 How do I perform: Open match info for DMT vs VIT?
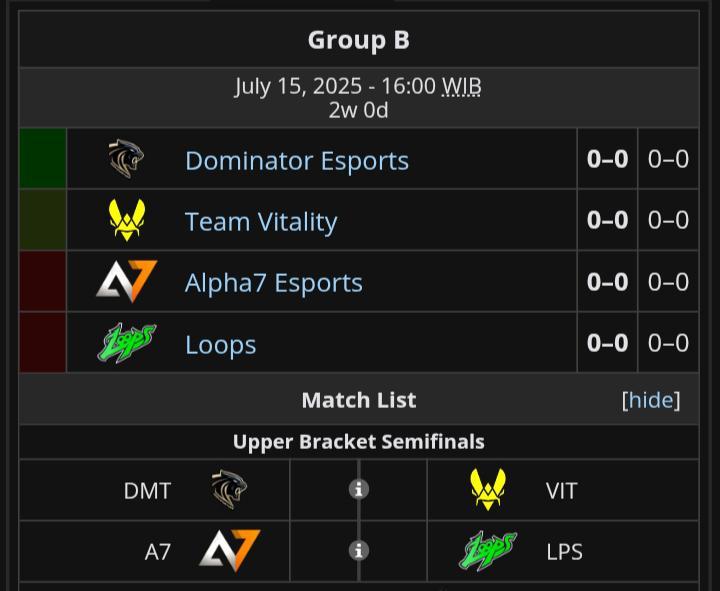click(x=359, y=490)
